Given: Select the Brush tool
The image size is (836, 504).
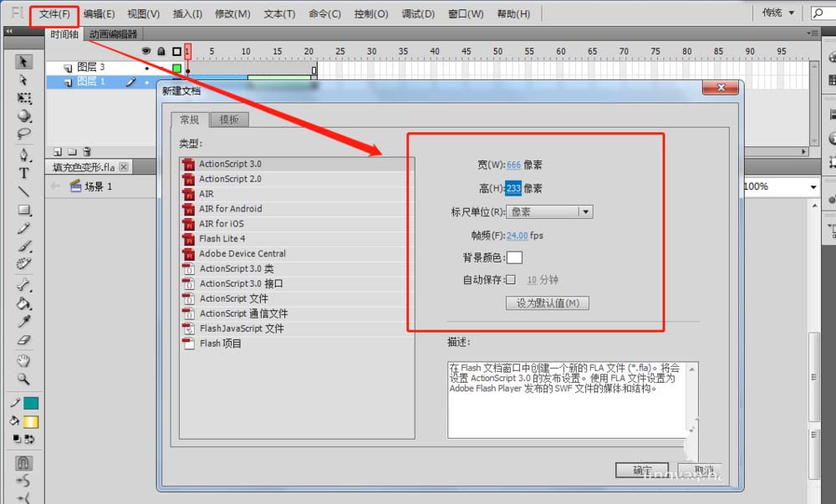Looking at the screenshot, I should [x=24, y=246].
